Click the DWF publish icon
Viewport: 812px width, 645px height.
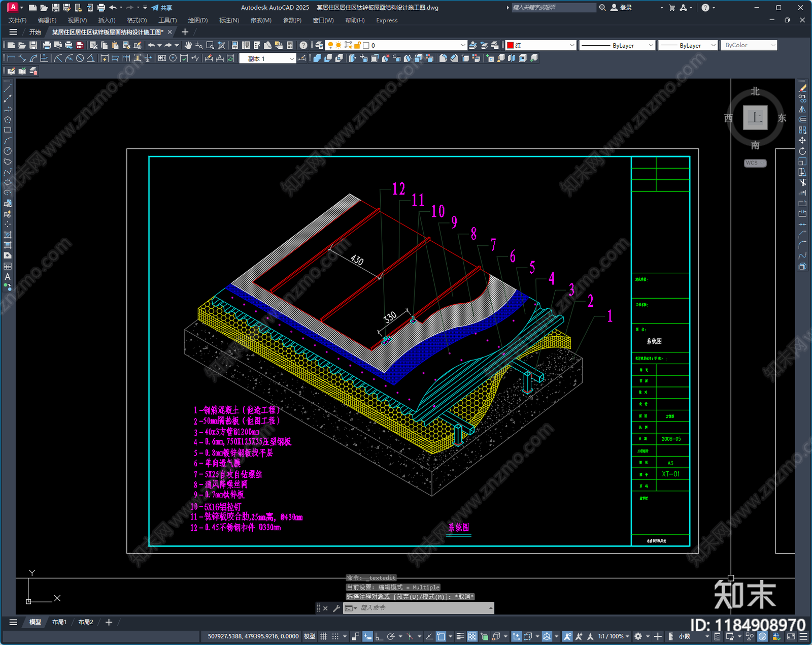(x=80, y=45)
